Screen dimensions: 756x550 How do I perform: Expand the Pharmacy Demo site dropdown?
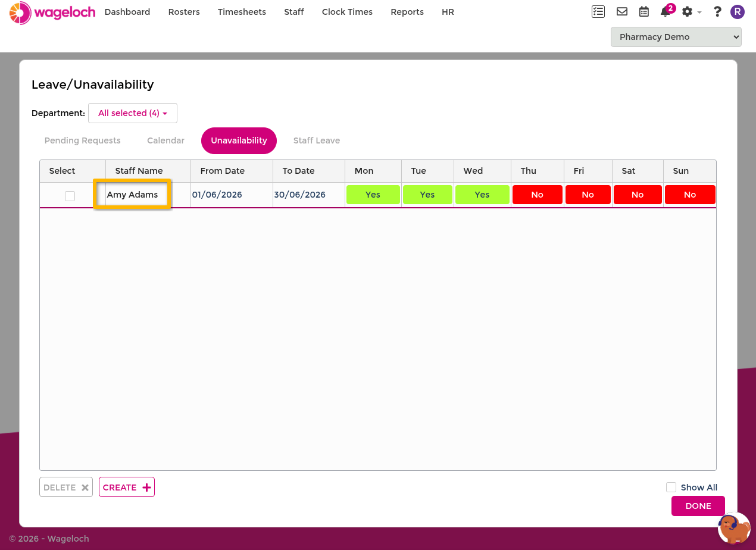point(676,37)
